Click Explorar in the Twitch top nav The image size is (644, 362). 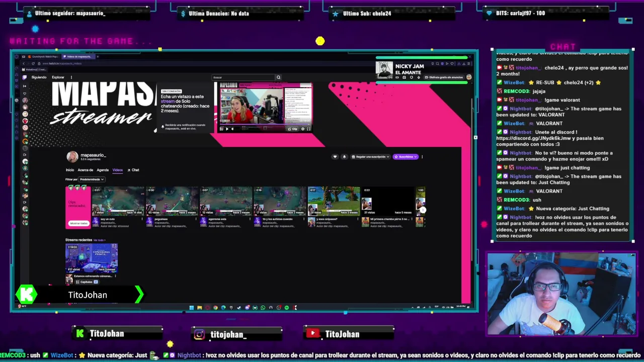58,77
